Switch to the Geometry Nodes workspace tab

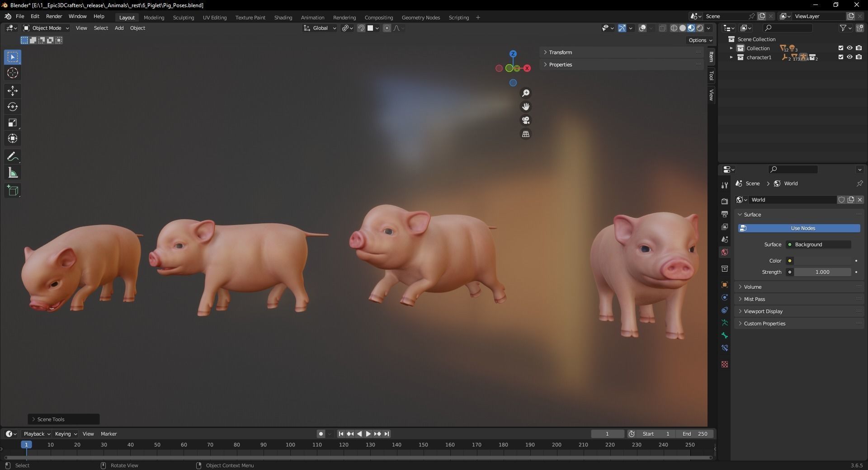tap(420, 18)
